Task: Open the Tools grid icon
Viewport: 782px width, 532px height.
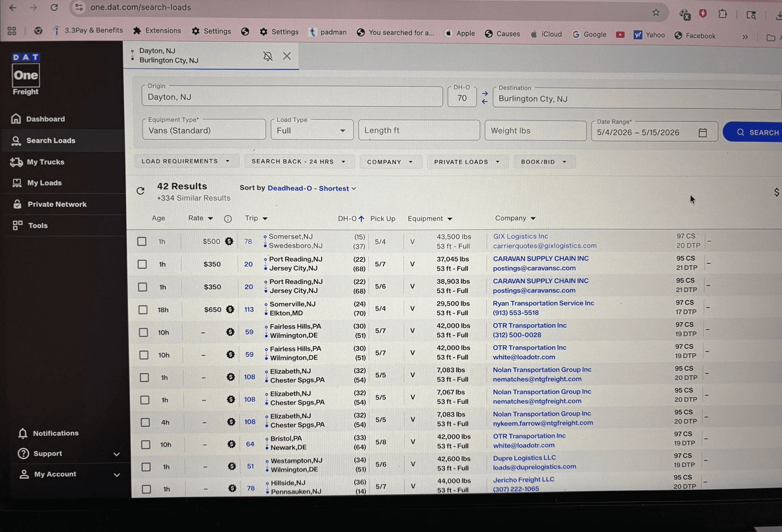Action: 18,225
